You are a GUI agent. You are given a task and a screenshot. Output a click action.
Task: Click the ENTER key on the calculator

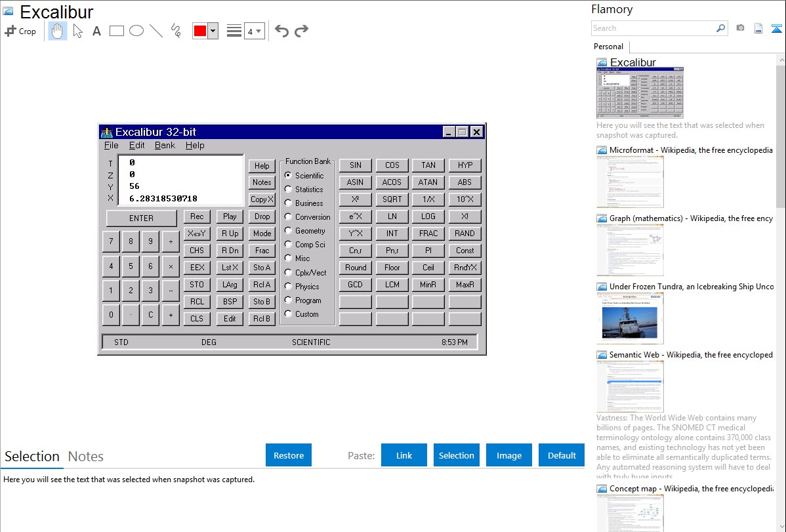[141, 218]
